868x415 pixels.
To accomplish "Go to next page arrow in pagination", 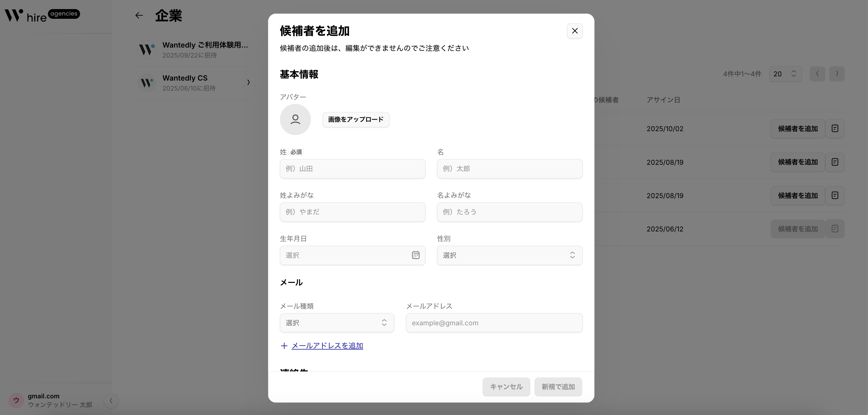I will pyautogui.click(x=837, y=74).
